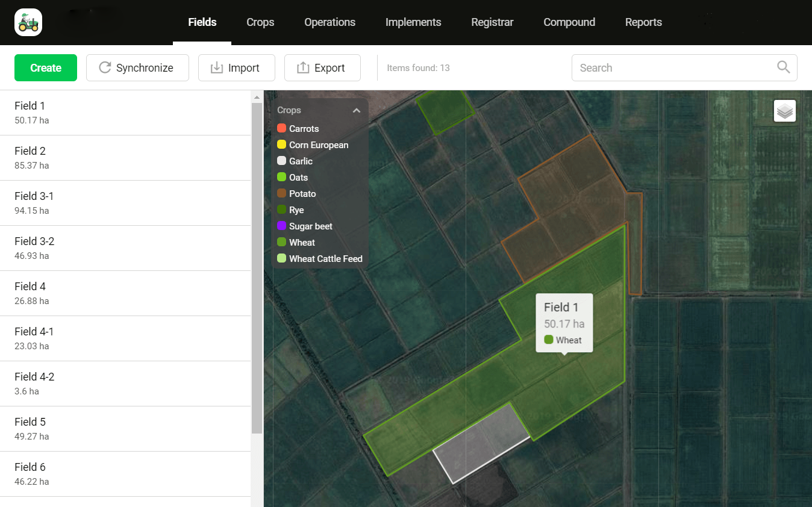Select Potato in the crops legend

click(x=302, y=193)
